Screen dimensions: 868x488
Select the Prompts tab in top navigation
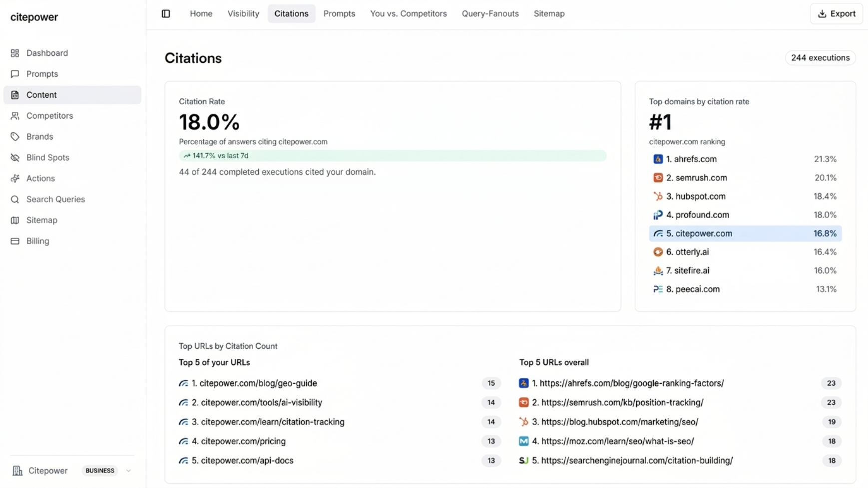339,13
